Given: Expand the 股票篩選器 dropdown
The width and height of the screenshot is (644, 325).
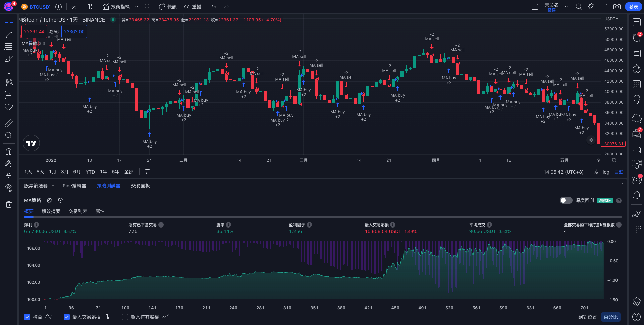Looking at the screenshot, I should pyautogui.click(x=53, y=186).
